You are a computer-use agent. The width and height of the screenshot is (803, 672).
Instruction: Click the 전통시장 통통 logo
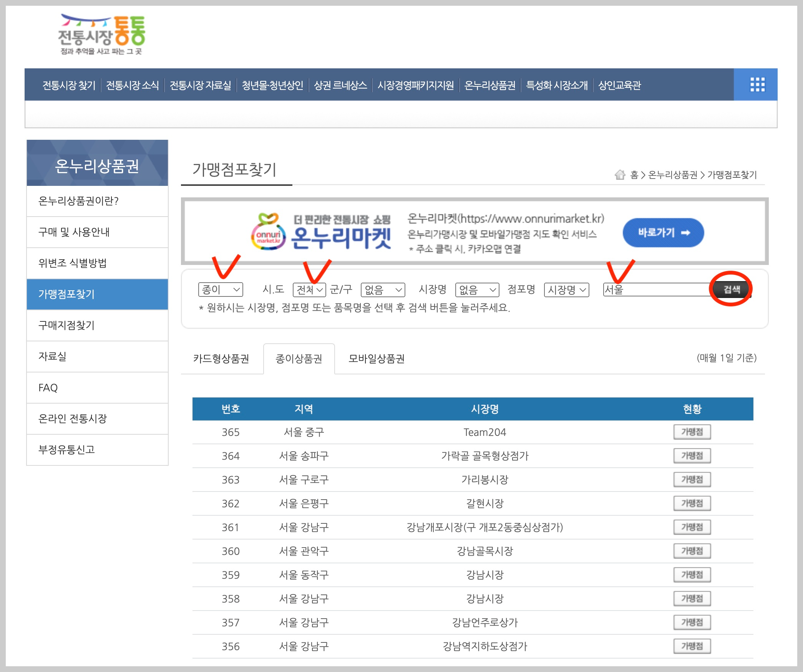(102, 35)
